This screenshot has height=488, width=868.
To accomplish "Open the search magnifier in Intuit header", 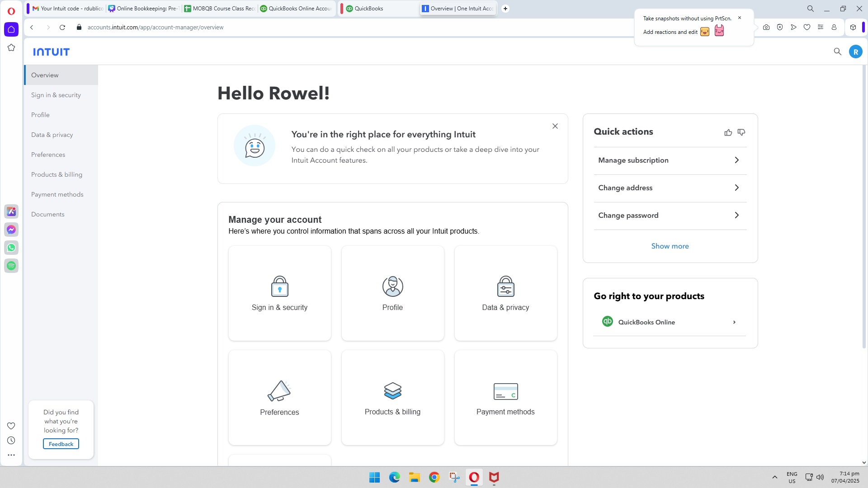I will 837,52.
